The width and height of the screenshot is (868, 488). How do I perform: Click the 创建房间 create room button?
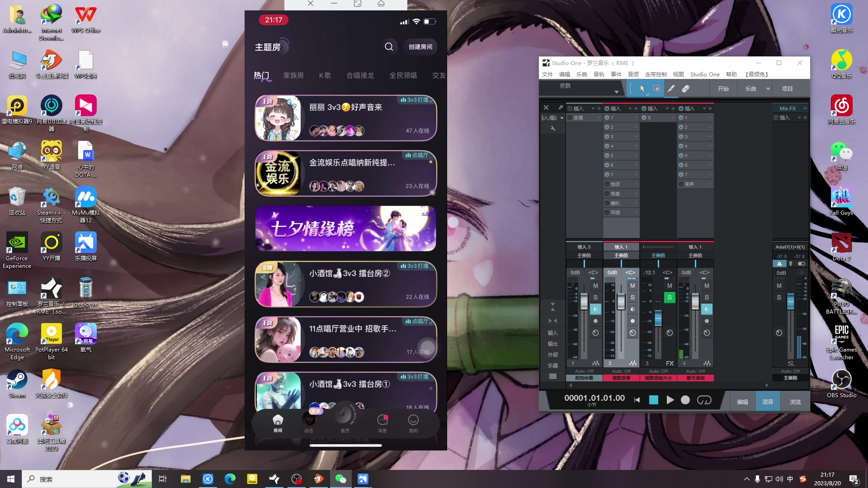420,47
